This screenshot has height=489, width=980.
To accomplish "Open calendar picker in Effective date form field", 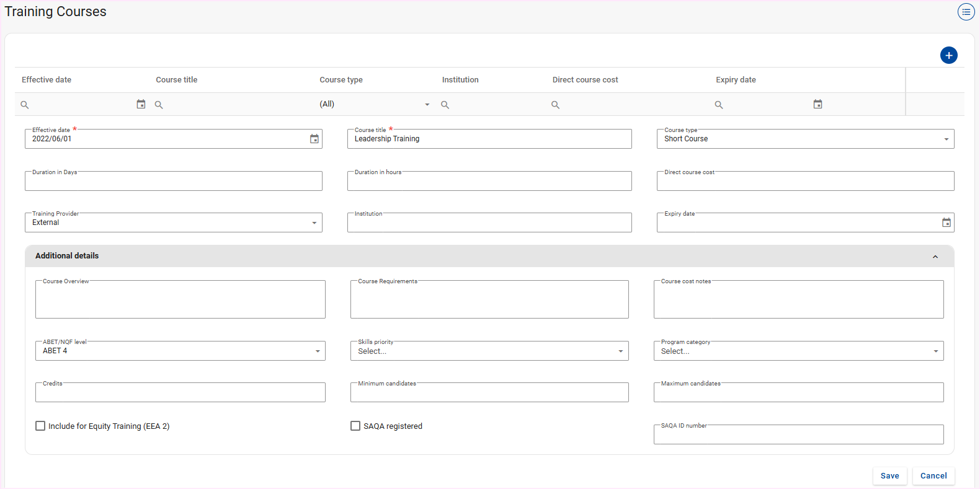I will tap(314, 139).
